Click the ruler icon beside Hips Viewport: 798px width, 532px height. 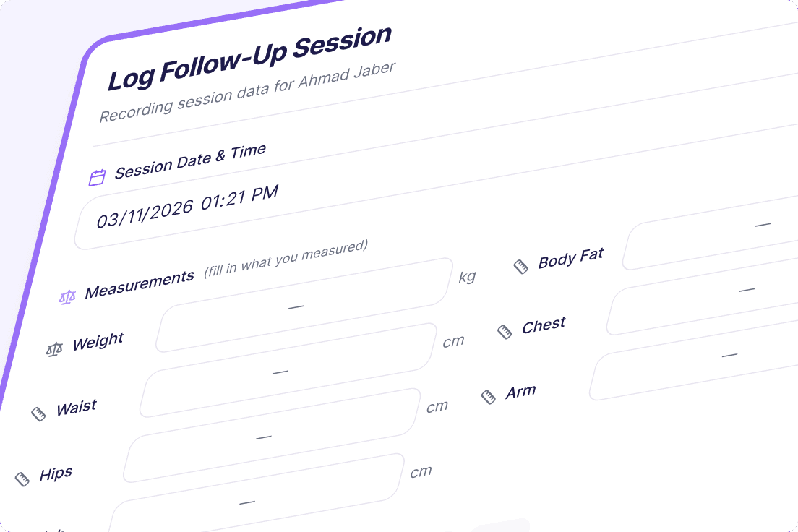point(22,479)
